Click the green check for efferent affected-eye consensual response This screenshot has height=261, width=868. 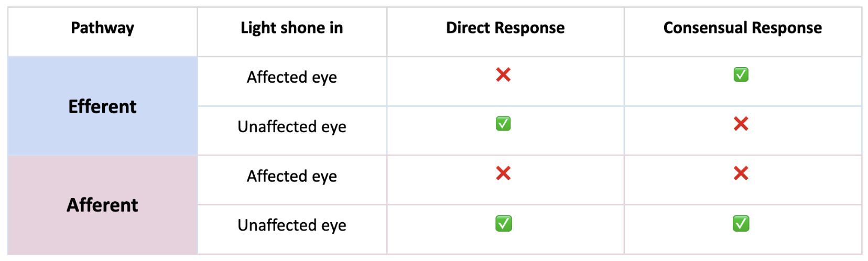coord(741,75)
